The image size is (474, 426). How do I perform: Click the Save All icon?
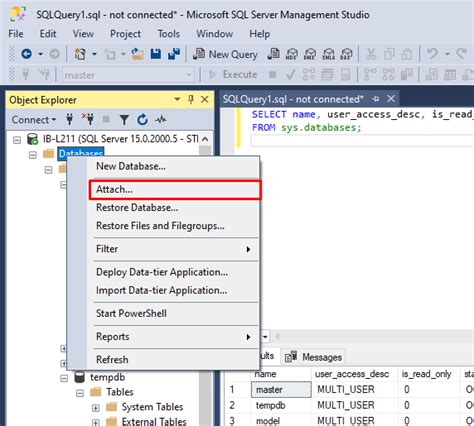click(x=174, y=54)
